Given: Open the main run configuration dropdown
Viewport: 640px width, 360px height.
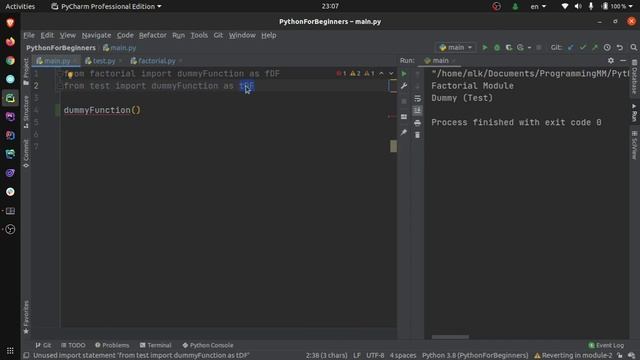Looking at the screenshot, I should pyautogui.click(x=456, y=48).
